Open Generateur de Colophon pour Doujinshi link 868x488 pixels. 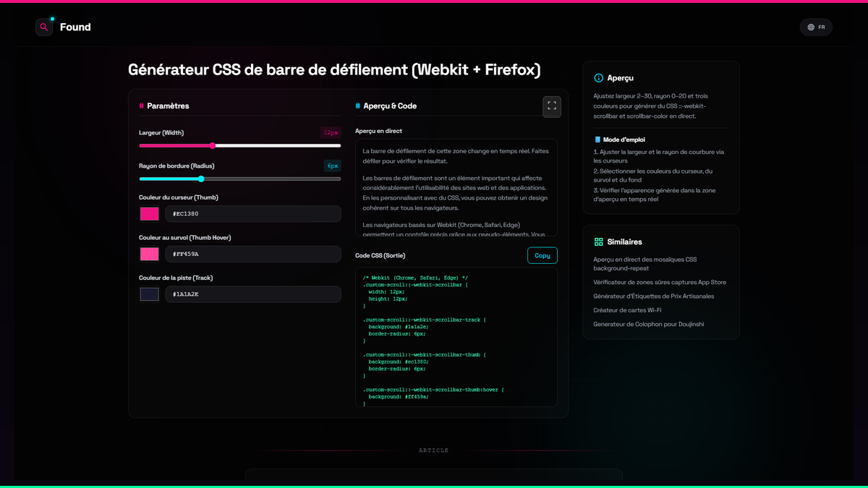648,324
